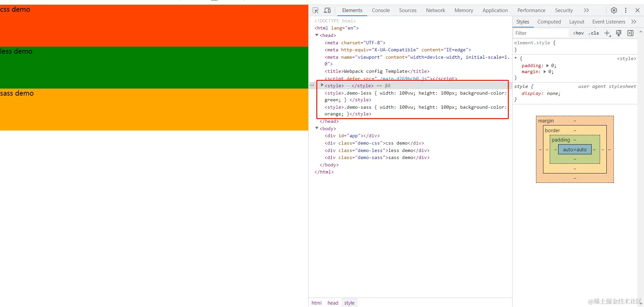Show more DevTools tabs chevron

click(x=586, y=10)
